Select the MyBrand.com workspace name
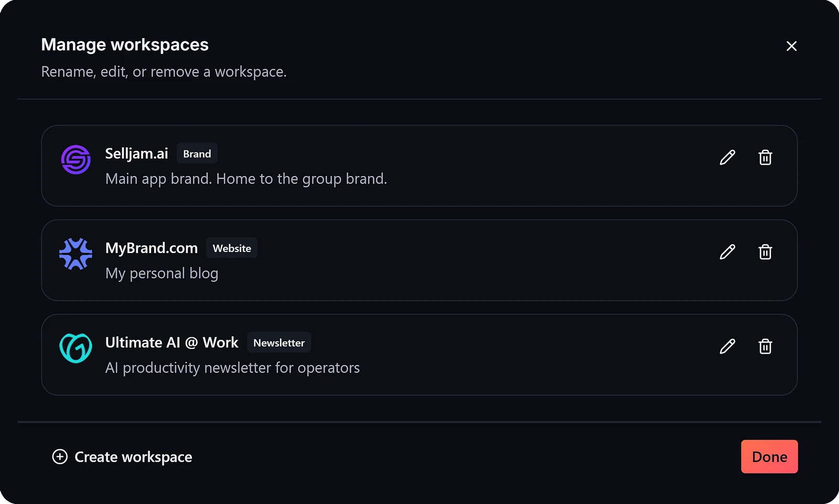The width and height of the screenshot is (839, 504). (152, 248)
